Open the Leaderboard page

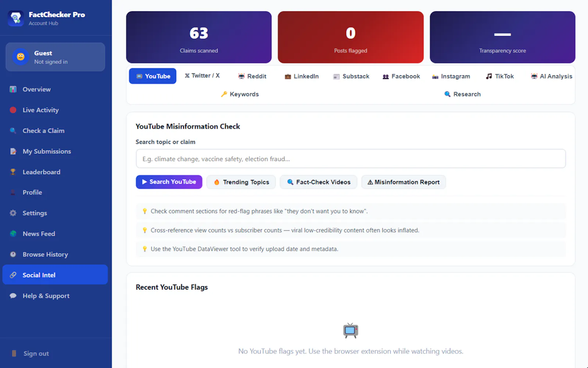(55, 172)
